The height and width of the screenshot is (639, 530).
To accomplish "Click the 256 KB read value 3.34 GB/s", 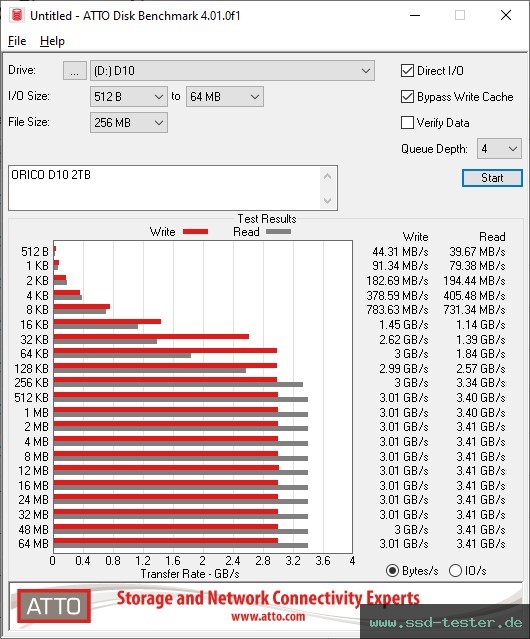I will [x=481, y=383].
